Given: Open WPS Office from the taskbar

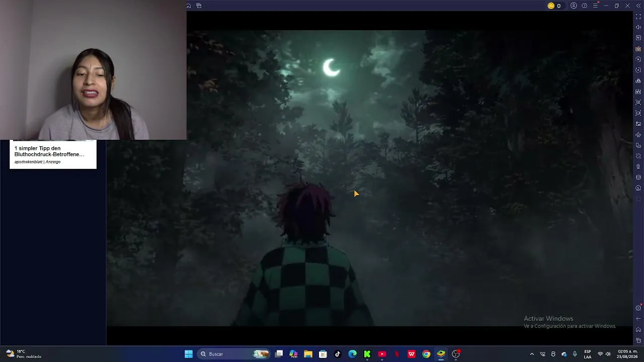Looking at the screenshot, I should [x=412, y=354].
